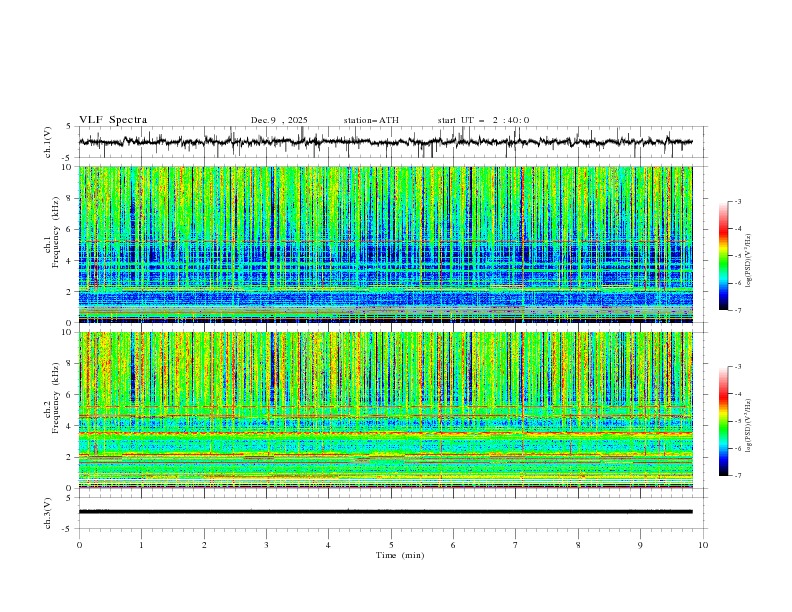
Task: Click the "-7" tick on ch.1 colorbar
Action: [738, 310]
